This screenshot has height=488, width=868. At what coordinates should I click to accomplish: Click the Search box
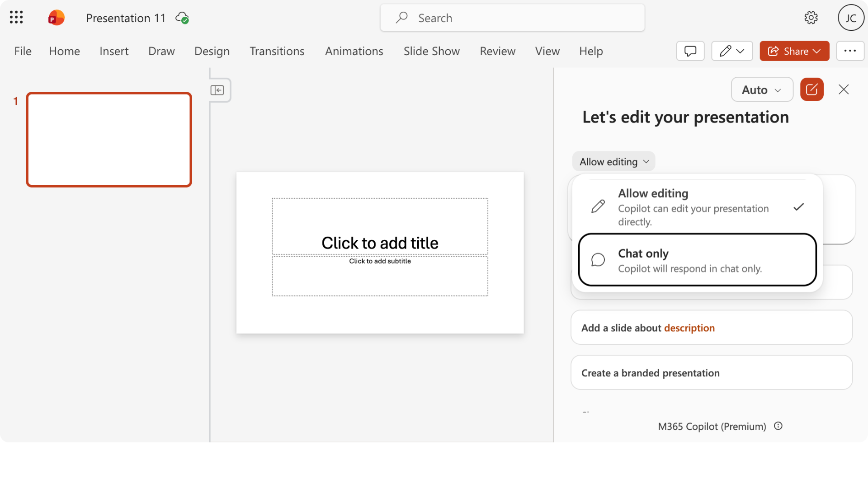click(513, 18)
